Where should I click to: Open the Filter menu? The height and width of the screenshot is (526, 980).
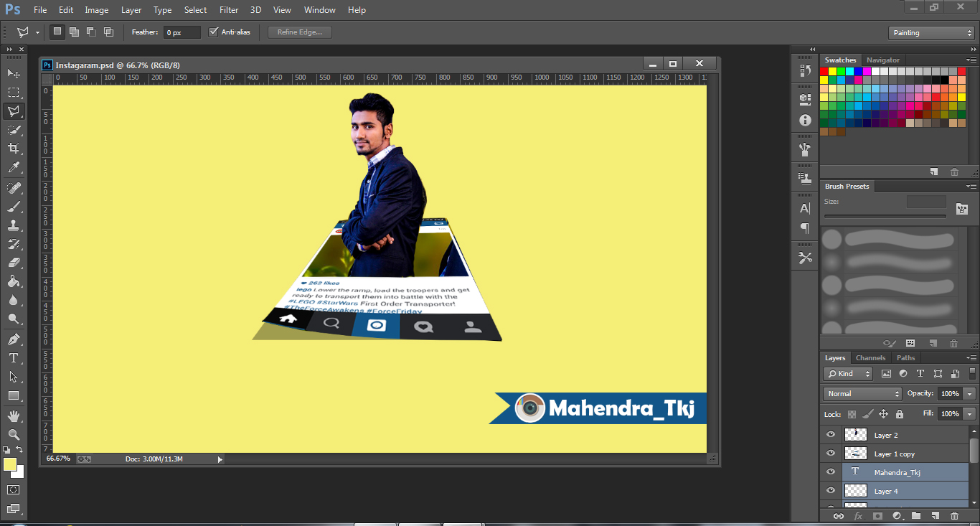click(228, 9)
